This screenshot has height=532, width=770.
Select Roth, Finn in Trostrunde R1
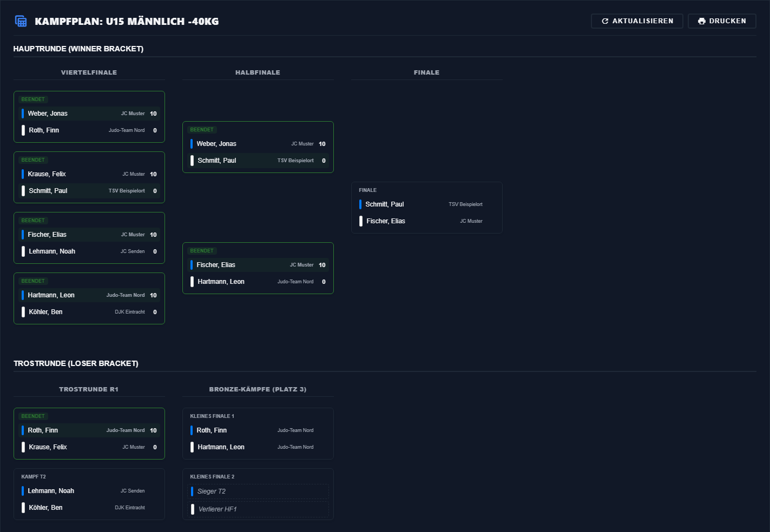click(89, 430)
